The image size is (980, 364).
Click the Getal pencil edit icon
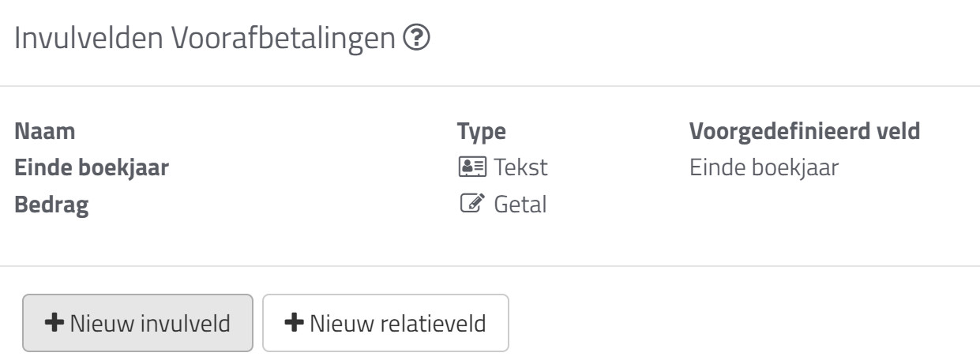pos(470,206)
